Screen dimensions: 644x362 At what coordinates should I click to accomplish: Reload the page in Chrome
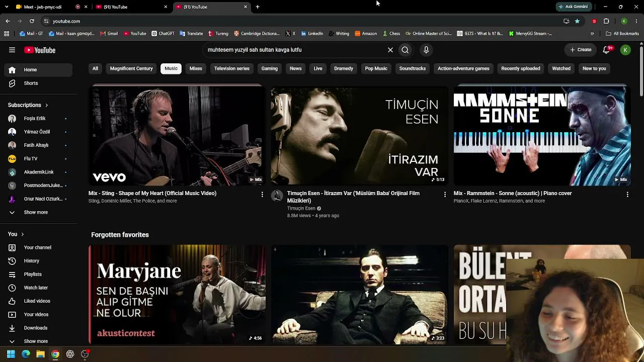coord(32,21)
